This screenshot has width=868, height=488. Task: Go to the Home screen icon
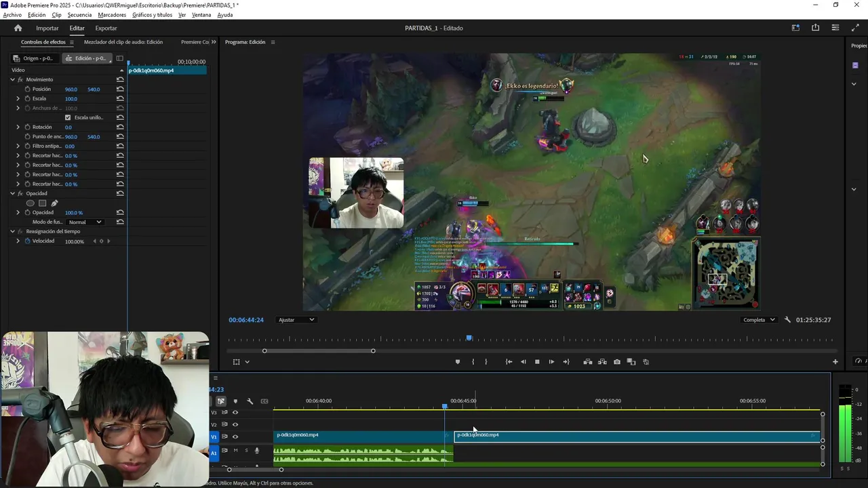[x=18, y=28]
